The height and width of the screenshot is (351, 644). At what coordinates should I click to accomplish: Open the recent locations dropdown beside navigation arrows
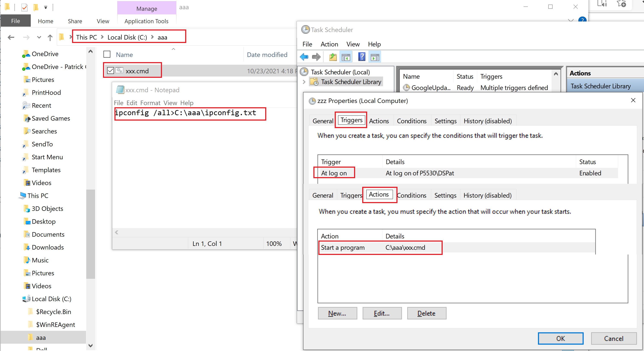pos(39,37)
